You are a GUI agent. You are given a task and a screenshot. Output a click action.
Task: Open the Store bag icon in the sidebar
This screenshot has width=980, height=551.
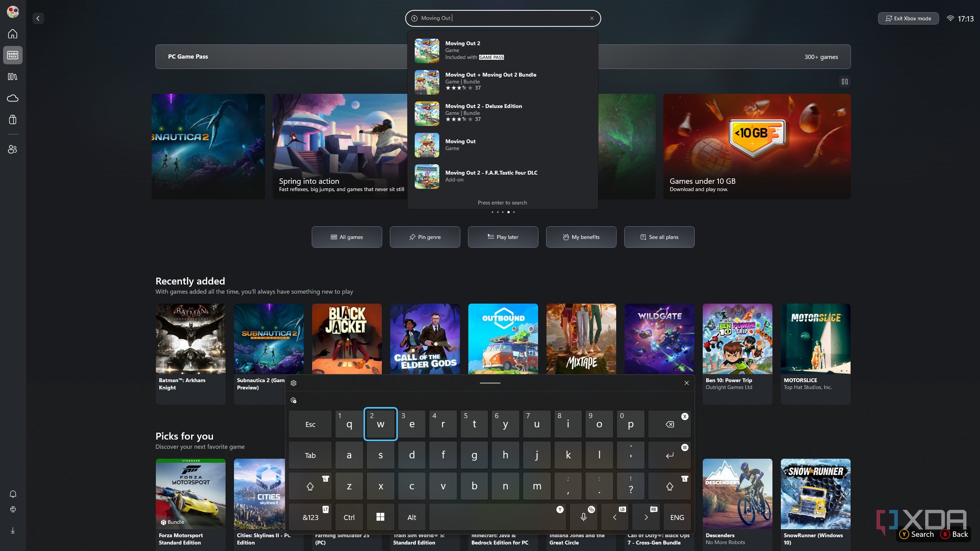[13, 119]
